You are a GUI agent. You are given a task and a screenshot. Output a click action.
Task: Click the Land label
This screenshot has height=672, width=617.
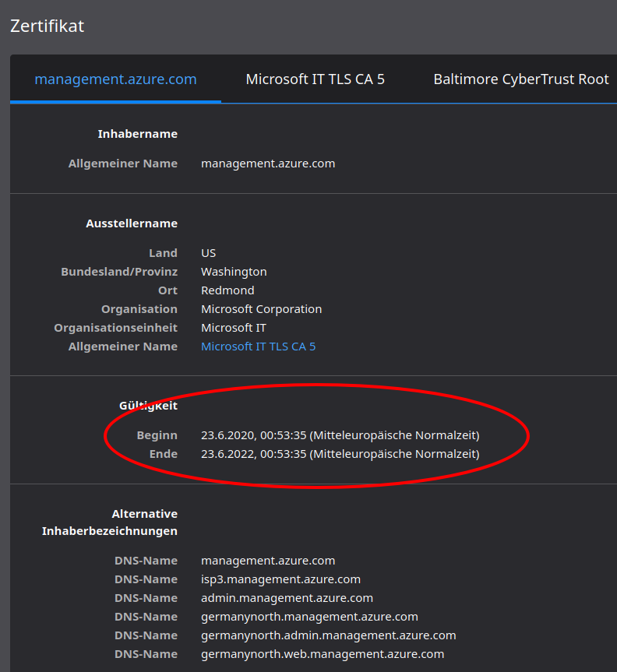163,253
